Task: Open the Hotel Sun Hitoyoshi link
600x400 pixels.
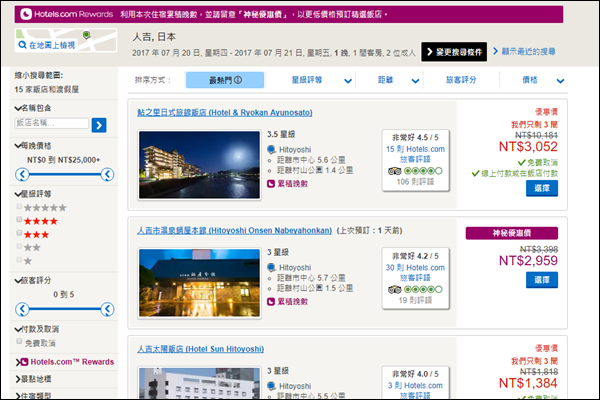Action: [x=201, y=349]
